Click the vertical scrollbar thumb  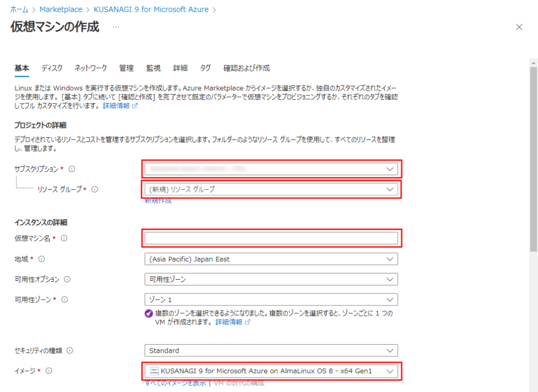click(x=533, y=160)
